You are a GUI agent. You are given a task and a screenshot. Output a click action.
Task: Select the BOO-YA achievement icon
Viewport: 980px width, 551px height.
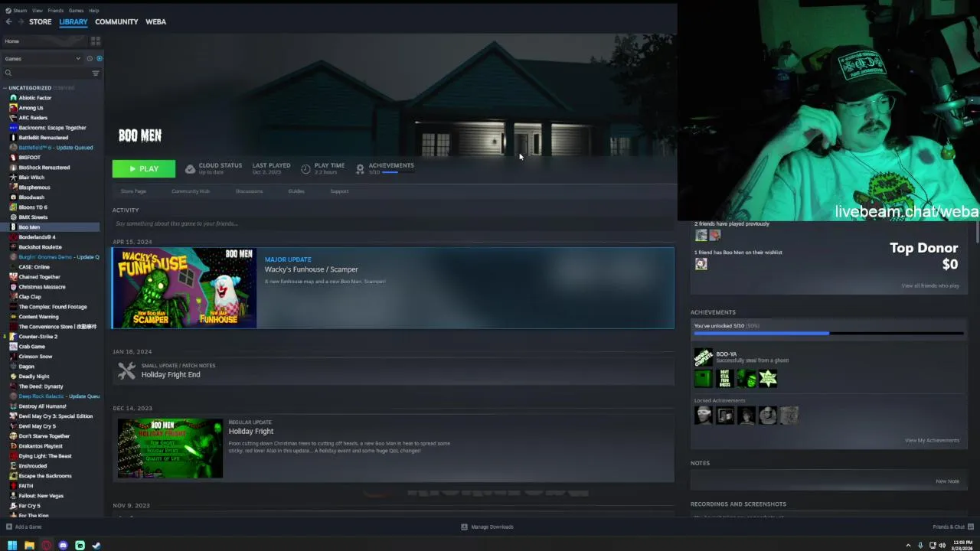(x=703, y=357)
